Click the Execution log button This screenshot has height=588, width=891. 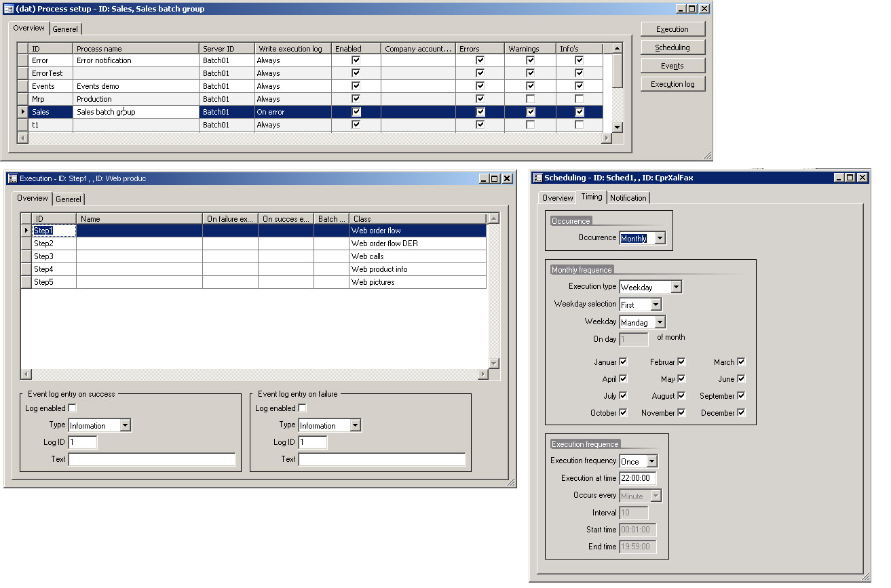coord(672,84)
